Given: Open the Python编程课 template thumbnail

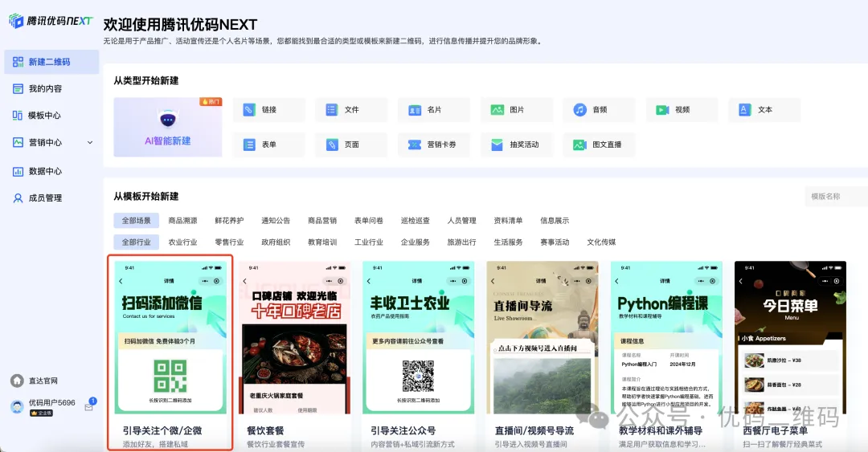Looking at the screenshot, I should 666,337.
